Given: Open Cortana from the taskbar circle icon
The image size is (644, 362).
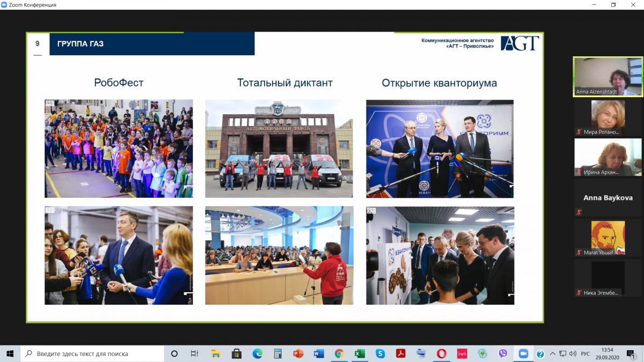Looking at the screenshot, I should point(174,353).
